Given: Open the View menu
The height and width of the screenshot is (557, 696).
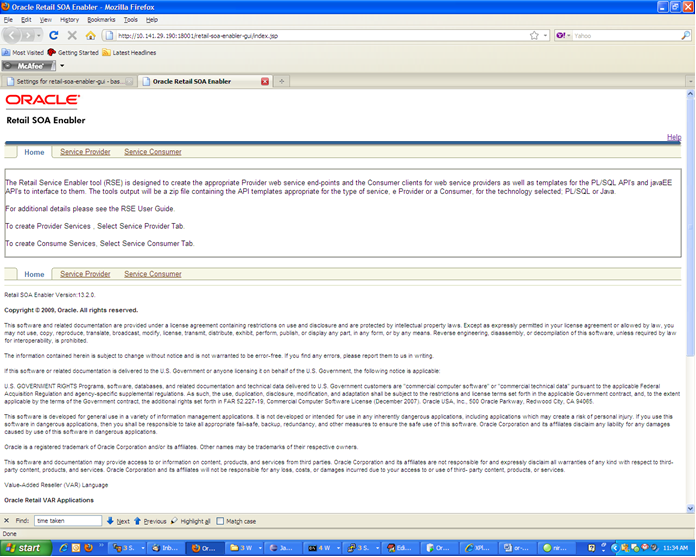Looking at the screenshot, I should (x=46, y=20).
